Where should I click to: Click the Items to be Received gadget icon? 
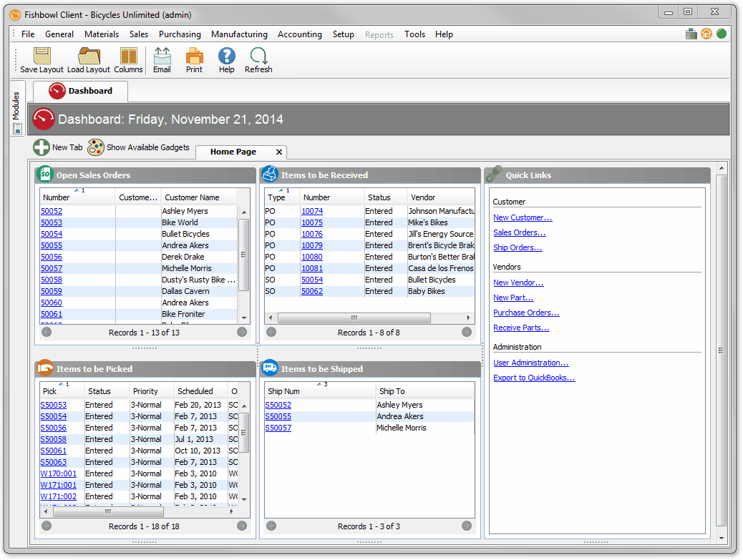(x=270, y=174)
